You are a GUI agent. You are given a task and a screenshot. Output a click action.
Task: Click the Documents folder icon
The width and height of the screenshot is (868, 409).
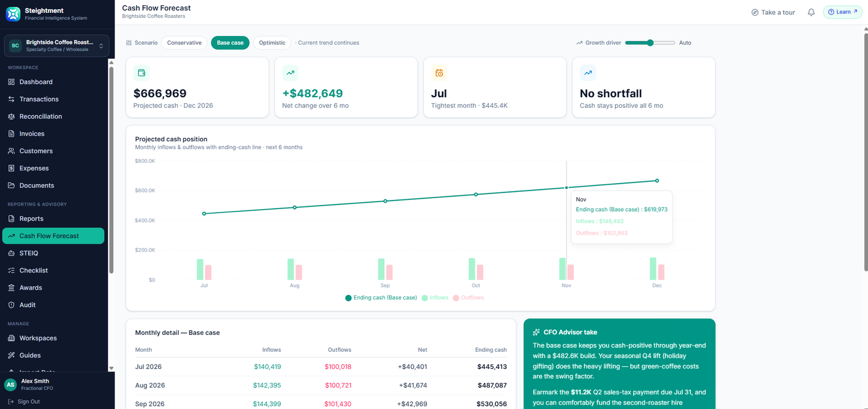(x=11, y=186)
